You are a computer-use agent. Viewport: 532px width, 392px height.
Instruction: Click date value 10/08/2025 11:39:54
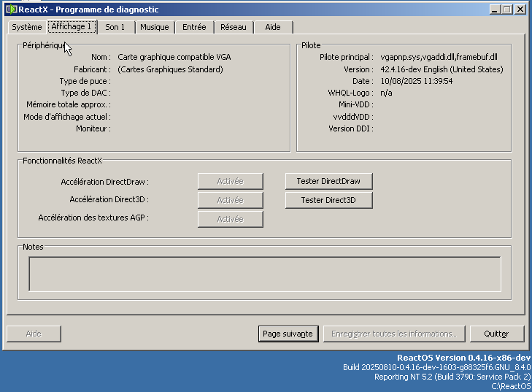[x=417, y=81]
